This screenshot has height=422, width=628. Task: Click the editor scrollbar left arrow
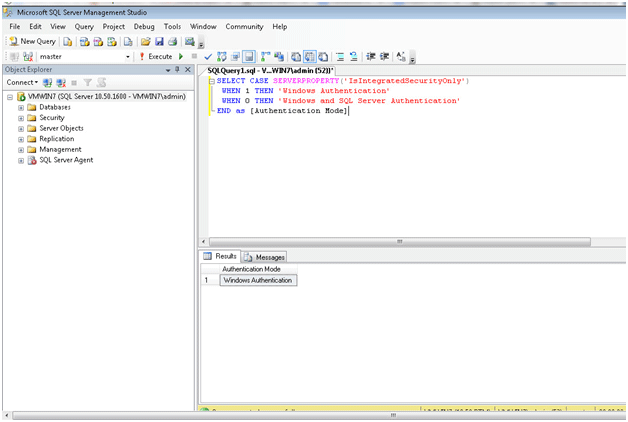pos(203,242)
